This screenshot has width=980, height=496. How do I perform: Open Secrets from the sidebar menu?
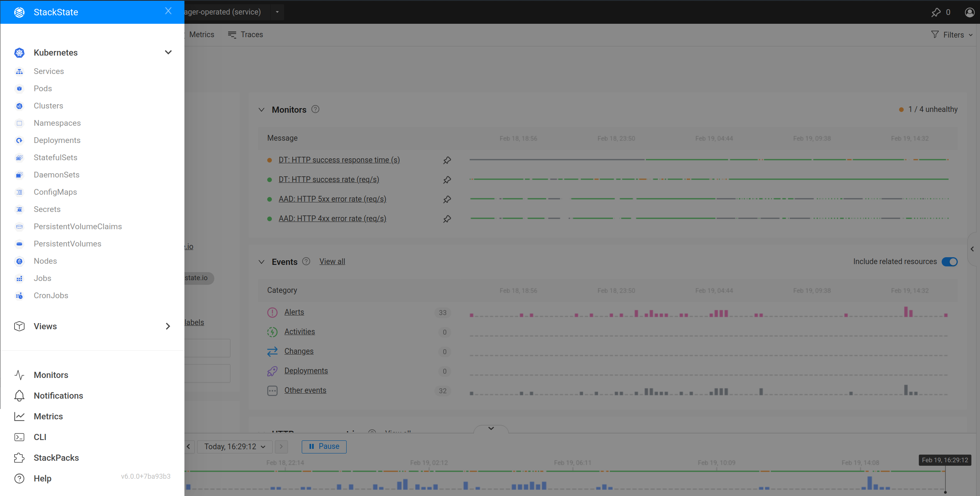[47, 209]
